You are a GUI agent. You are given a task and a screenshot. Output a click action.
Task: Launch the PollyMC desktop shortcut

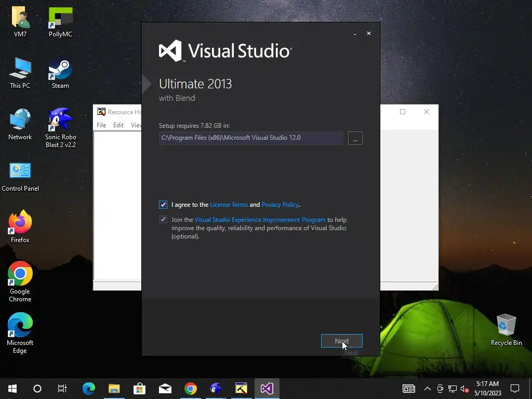click(x=60, y=21)
